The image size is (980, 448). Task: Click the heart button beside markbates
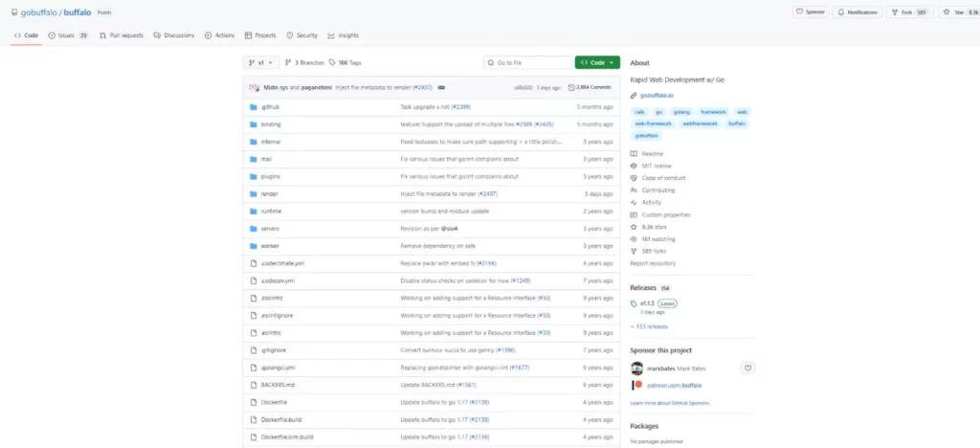(747, 368)
